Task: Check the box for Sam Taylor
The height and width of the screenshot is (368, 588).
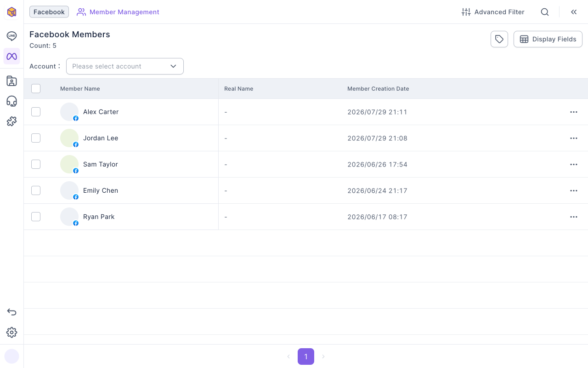Action: pos(36,164)
